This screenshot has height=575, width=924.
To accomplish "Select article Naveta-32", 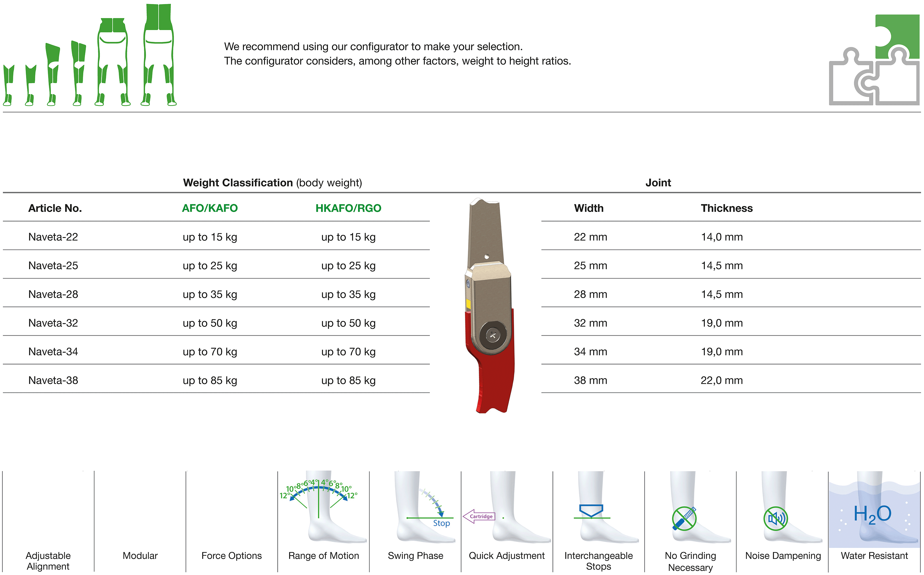I will (x=53, y=323).
